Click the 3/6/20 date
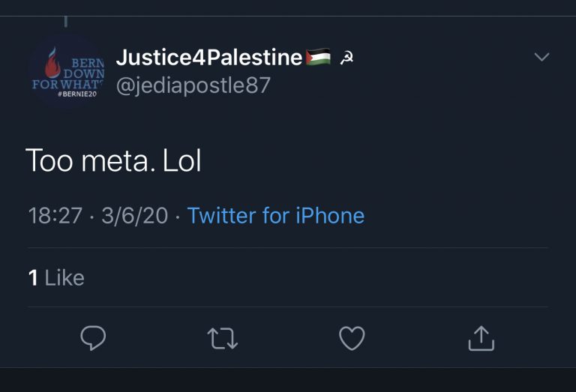Screen dimensions: 576x392 click(x=134, y=216)
